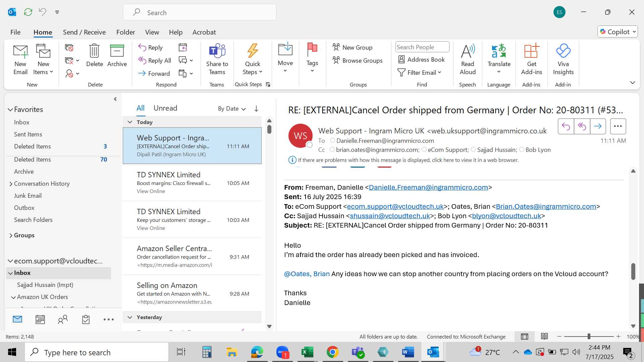The width and height of the screenshot is (644, 362).
Task: Open the Amazon Seller Central email
Action: [192, 256]
